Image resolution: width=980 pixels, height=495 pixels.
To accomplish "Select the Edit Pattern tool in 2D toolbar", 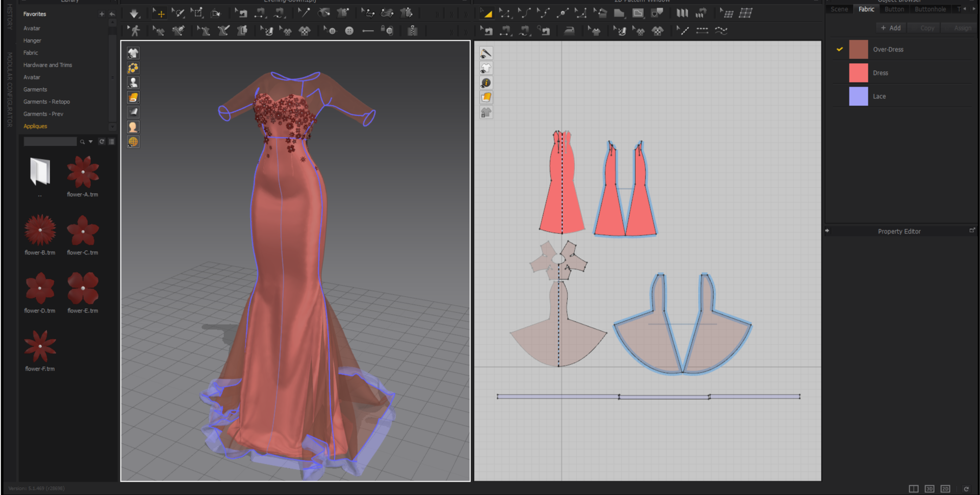I will [506, 13].
